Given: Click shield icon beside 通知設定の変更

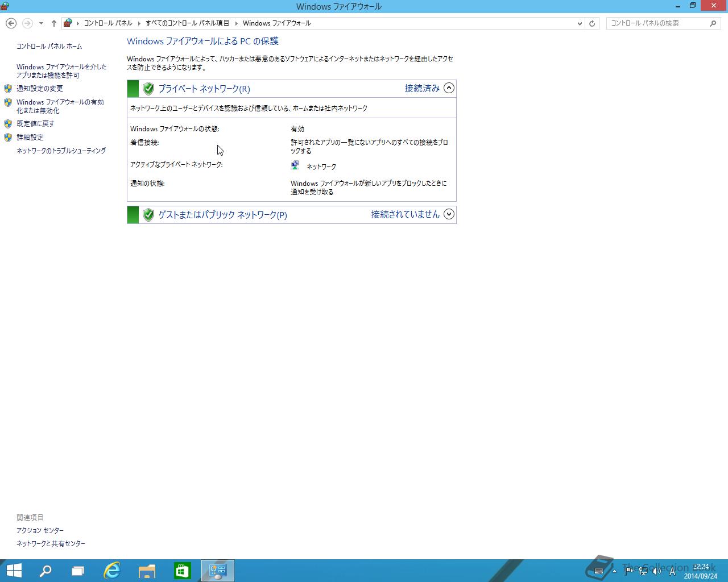Looking at the screenshot, I should (8, 89).
